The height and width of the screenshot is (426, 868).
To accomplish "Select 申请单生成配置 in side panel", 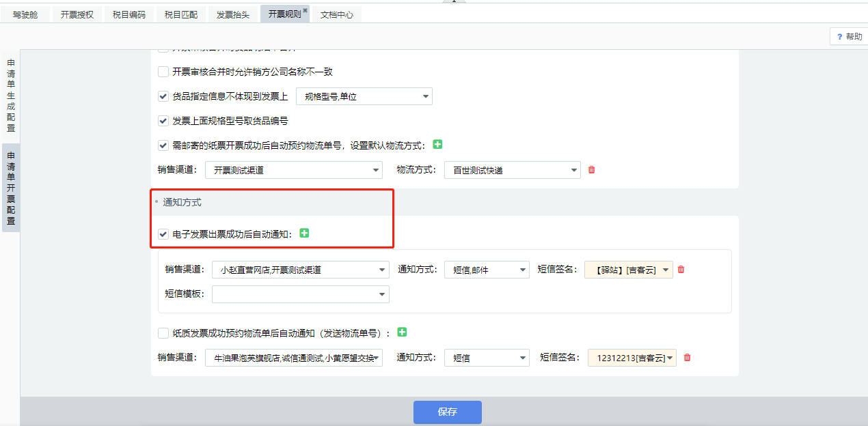I will coord(11,96).
